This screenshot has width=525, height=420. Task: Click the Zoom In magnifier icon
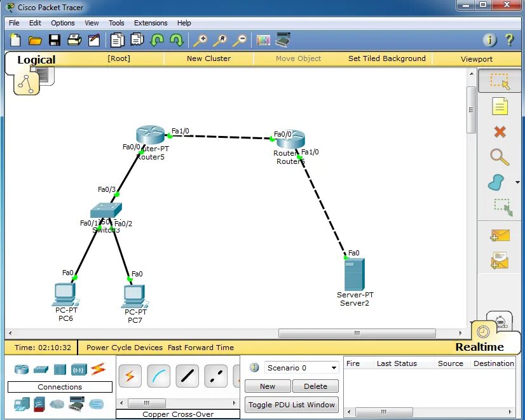[x=200, y=41]
